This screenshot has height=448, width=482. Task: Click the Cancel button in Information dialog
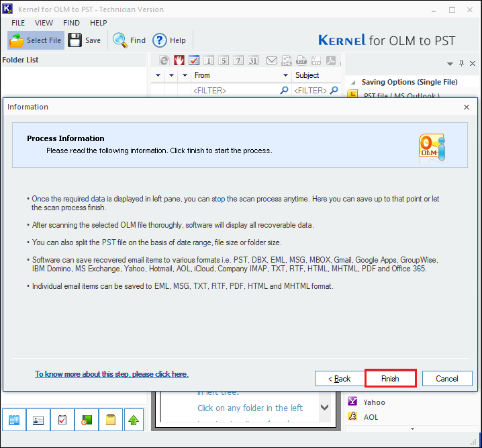tap(447, 379)
